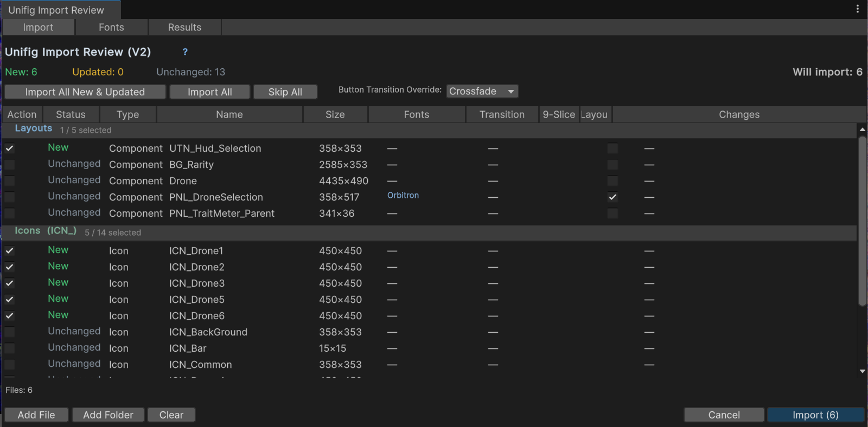868x427 pixels.
Task: Switch to the Fonts tab
Action: pyautogui.click(x=111, y=27)
